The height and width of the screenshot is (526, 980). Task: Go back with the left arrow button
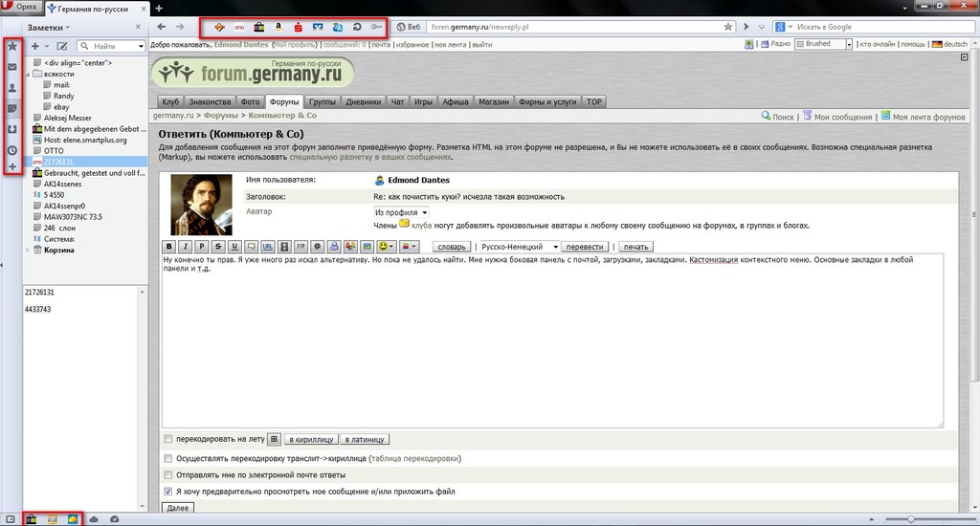coord(161,27)
